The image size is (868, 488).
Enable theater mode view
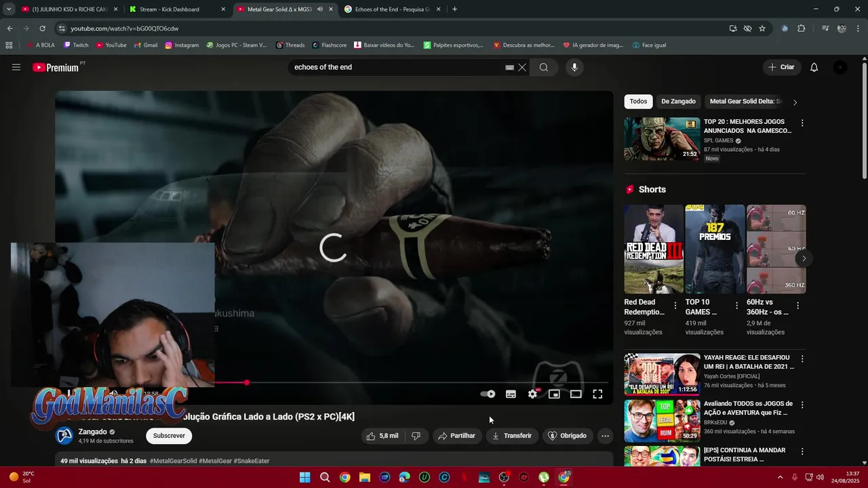point(576,394)
